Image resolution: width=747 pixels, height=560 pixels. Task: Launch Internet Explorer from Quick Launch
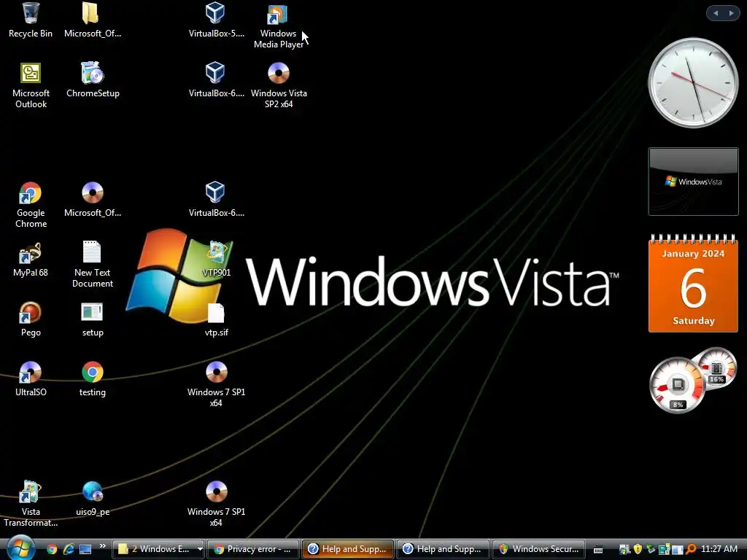coord(69,549)
